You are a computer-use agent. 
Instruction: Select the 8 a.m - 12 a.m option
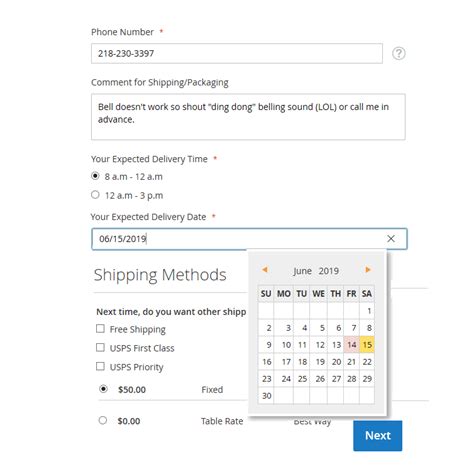pos(95,176)
